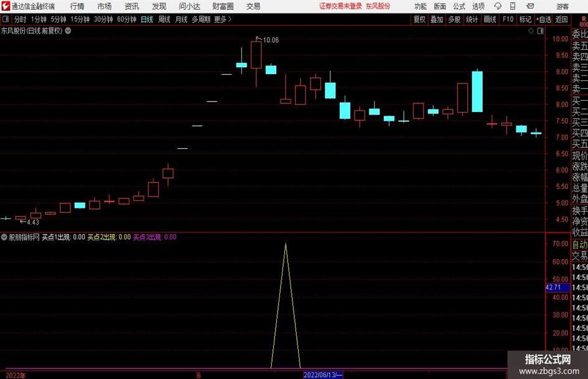The image size is (588, 379).
Task: Click the 通达信 red logo icon
Action: [x=6, y=6]
